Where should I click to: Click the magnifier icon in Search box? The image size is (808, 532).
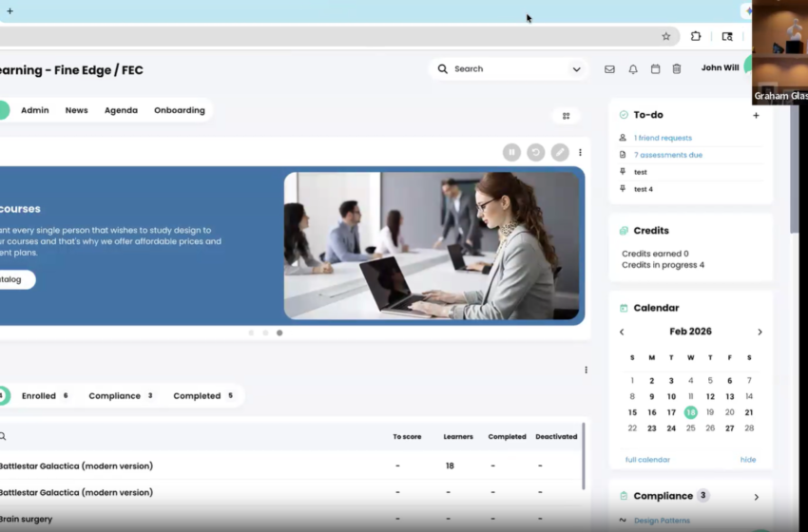[x=442, y=68]
